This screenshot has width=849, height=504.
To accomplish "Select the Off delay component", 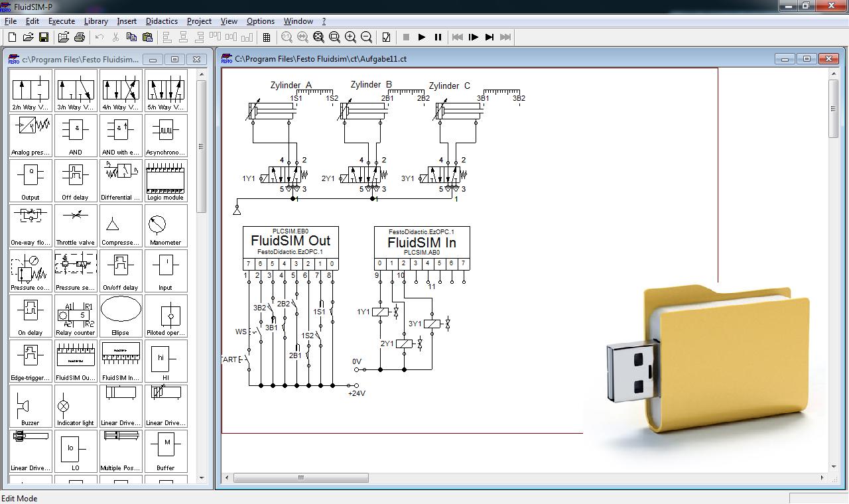I will [76, 181].
